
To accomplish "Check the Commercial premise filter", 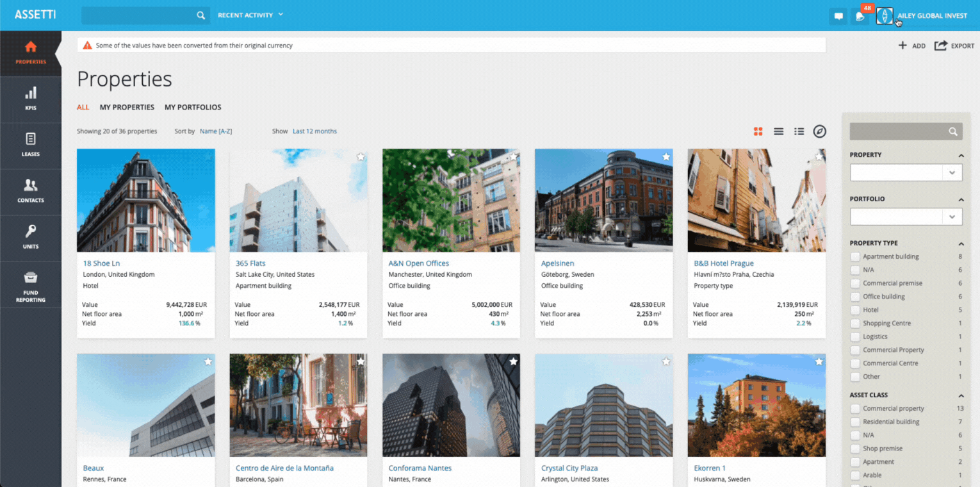I will pyautogui.click(x=855, y=283).
